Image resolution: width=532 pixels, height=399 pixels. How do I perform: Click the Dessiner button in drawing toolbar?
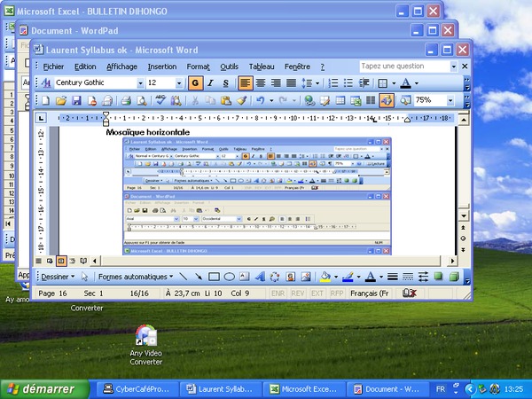pos(53,277)
